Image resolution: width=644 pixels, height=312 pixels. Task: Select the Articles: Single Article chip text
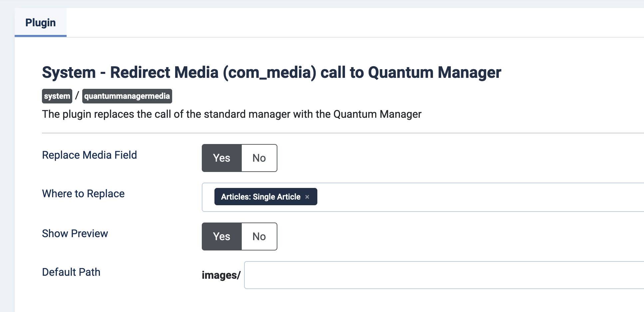(x=260, y=197)
